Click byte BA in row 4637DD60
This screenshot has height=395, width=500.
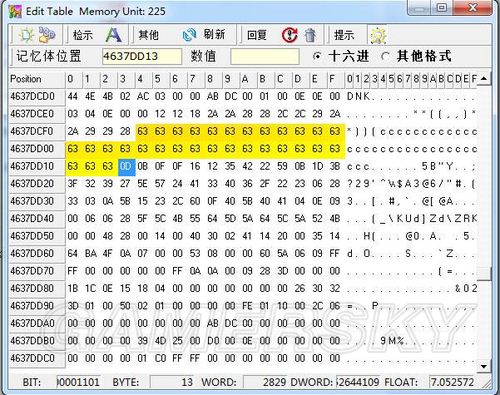point(90,254)
